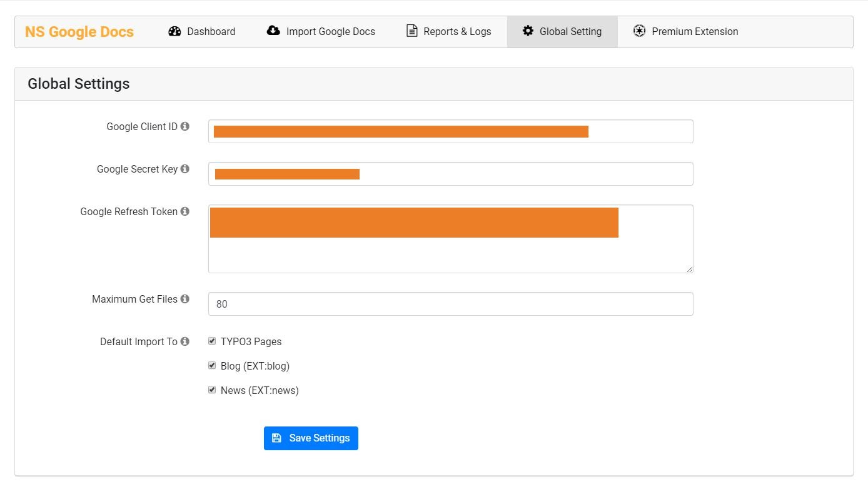Click the info icon next to Google Client ID
The height and width of the screenshot is (489, 868).
185,126
